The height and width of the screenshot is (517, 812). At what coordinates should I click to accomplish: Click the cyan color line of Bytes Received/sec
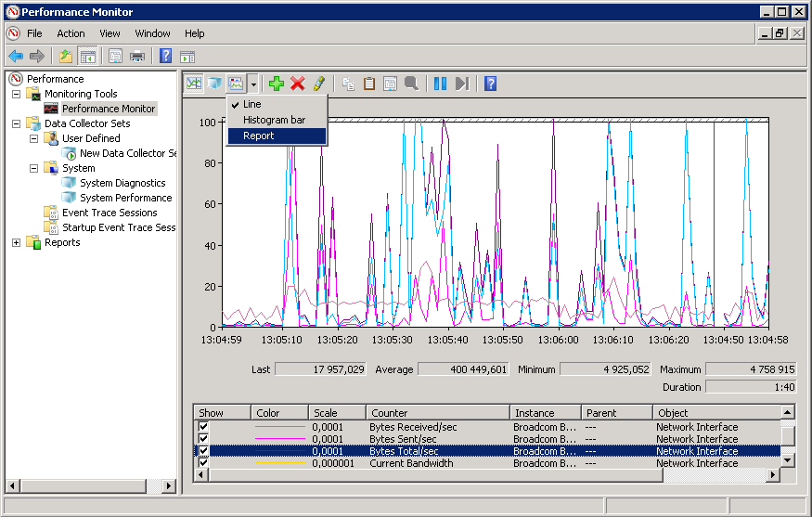[280, 427]
